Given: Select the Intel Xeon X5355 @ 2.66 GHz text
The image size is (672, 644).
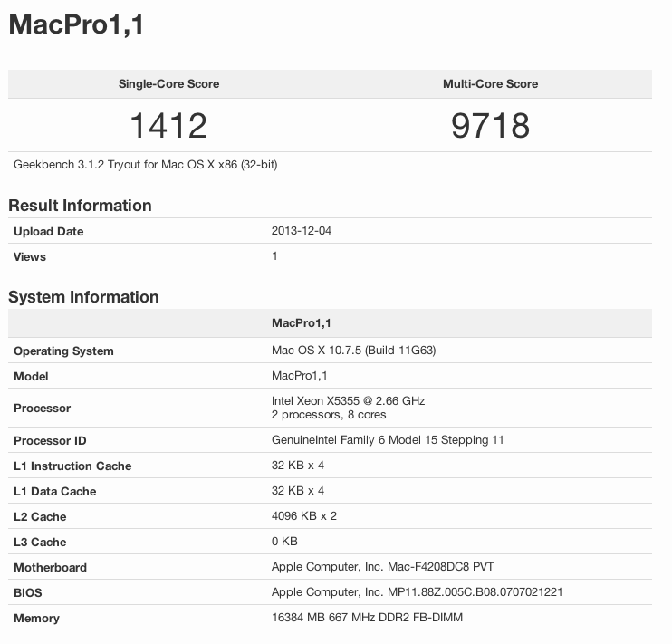Looking at the screenshot, I should coord(348,401).
